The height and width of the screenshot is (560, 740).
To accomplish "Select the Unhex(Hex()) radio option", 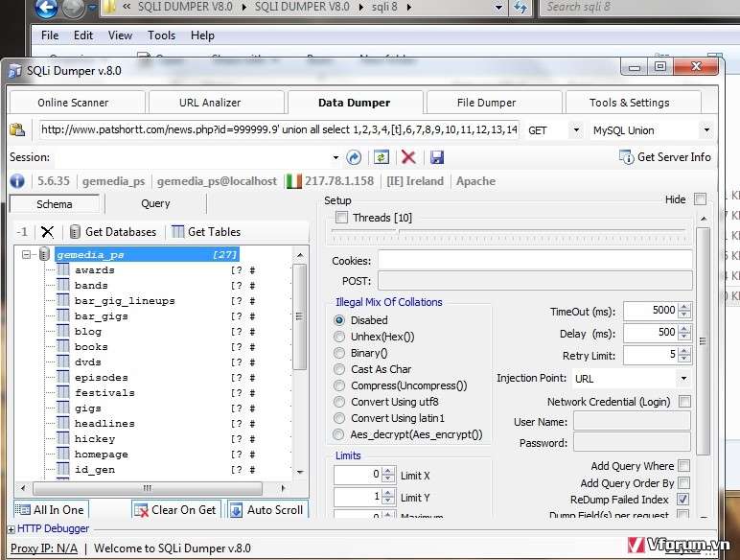I will pos(339,337).
